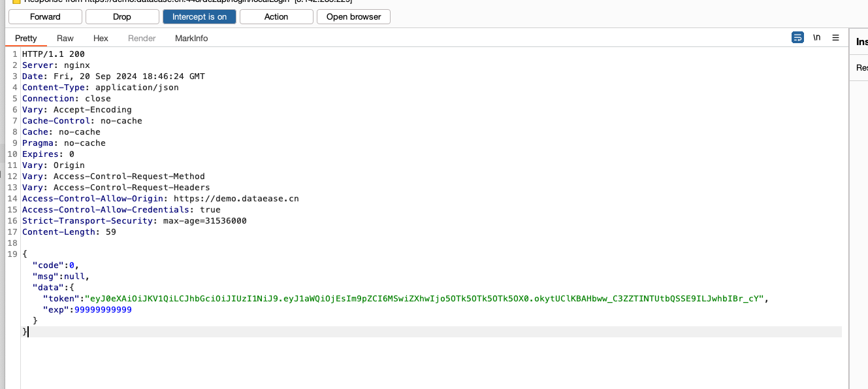Turn off the Intercept is on toggle
868x389 pixels.
click(199, 17)
